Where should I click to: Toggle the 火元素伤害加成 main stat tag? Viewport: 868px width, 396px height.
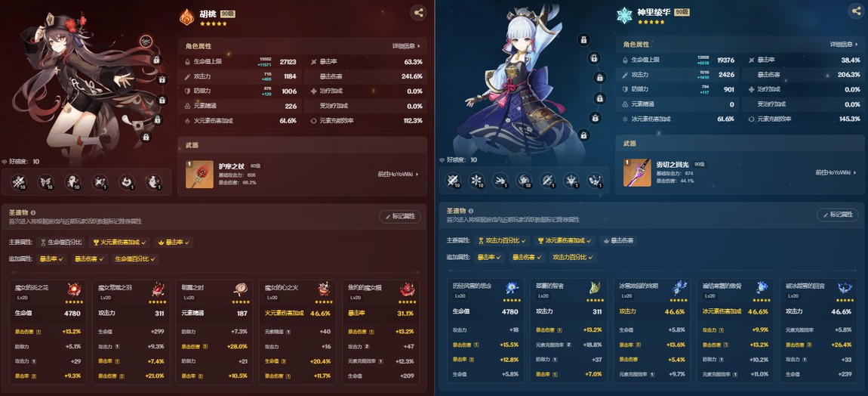pyautogui.click(x=119, y=243)
